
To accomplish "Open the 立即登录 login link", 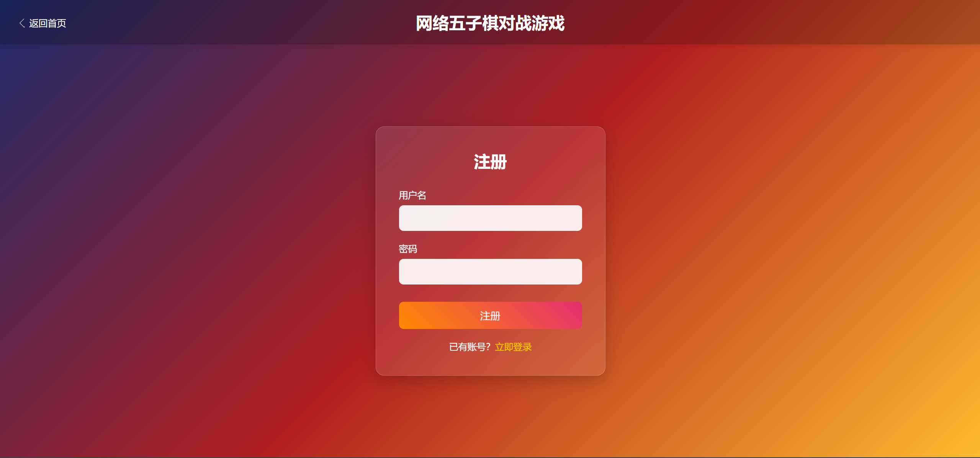I will click(x=513, y=347).
